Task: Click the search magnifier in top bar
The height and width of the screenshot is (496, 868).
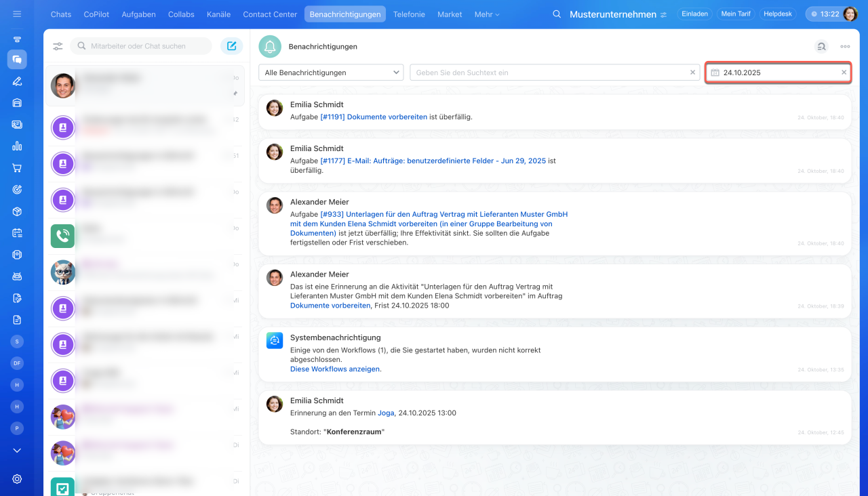Action: (x=557, y=14)
